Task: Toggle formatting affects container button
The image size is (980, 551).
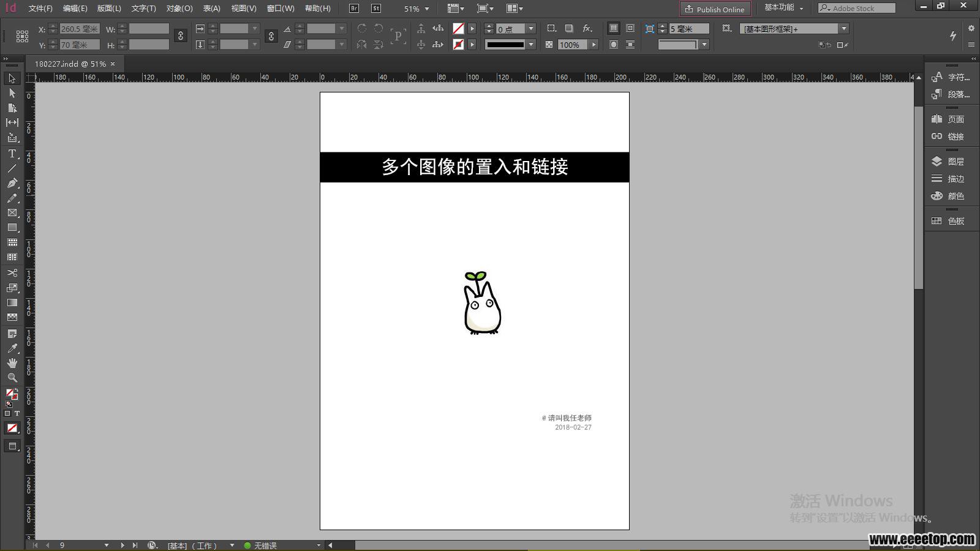Action: click(x=7, y=414)
